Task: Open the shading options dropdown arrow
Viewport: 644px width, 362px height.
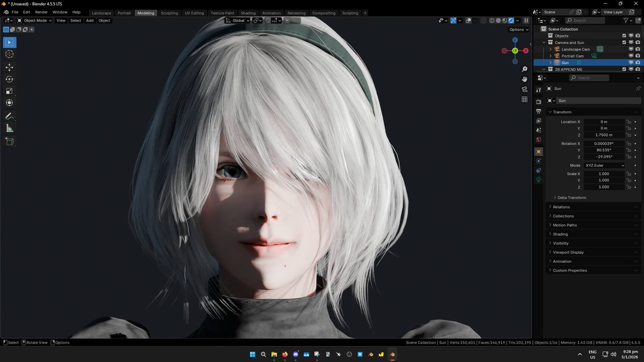Action: [x=517, y=20]
